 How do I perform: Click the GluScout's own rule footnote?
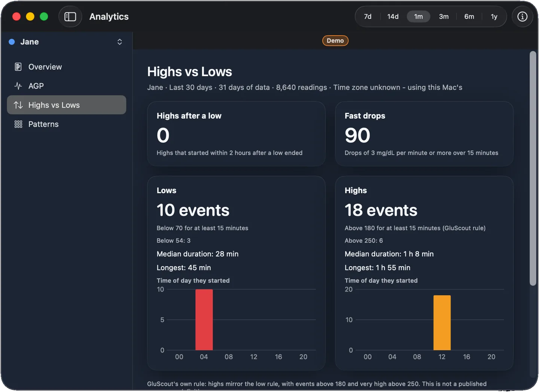pyautogui.click(x=317, y=385)
